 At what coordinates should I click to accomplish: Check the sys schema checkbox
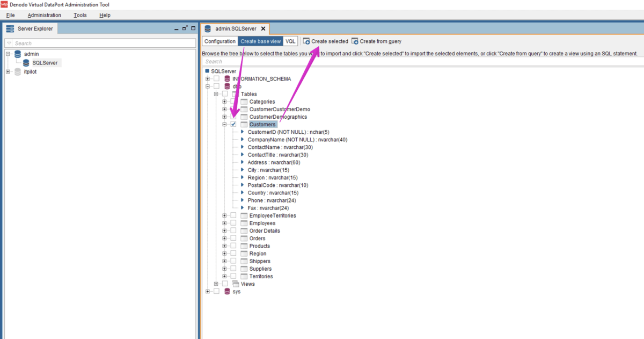(x=216, y=292)
